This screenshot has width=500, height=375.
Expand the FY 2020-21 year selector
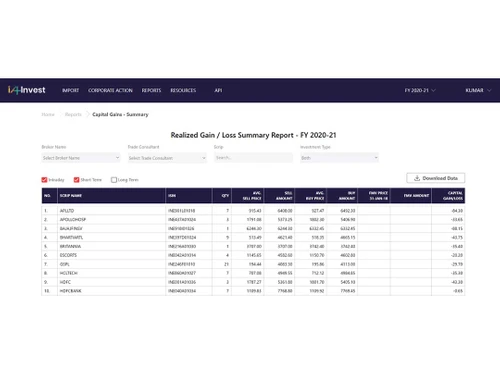pyautogui.click(x=420, y=90)
